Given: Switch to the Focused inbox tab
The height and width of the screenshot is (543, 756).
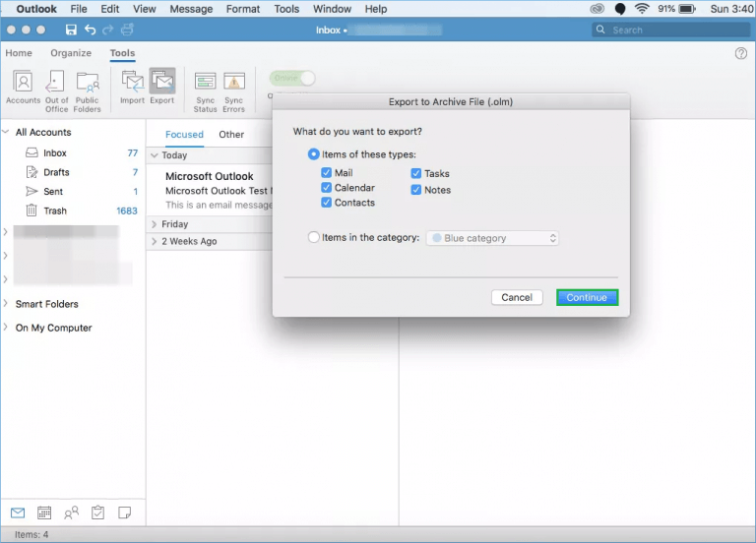Looking at the screenshot, I should [184, 135].
